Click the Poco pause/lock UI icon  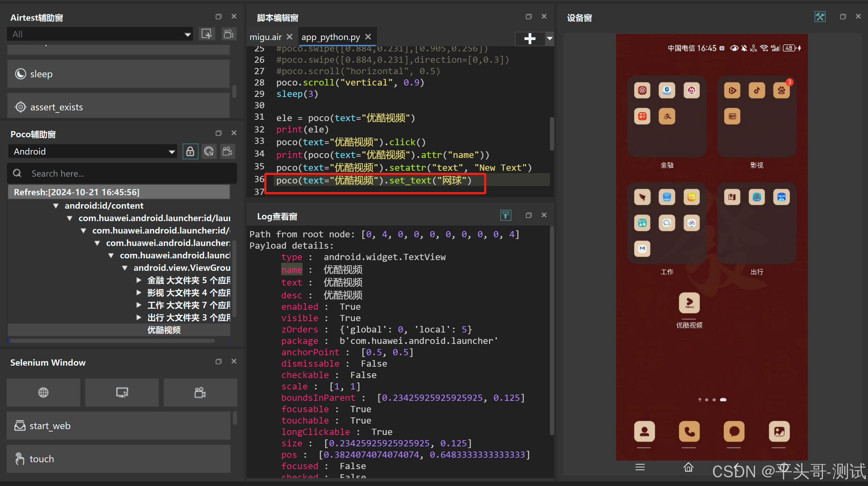point(190,151)
